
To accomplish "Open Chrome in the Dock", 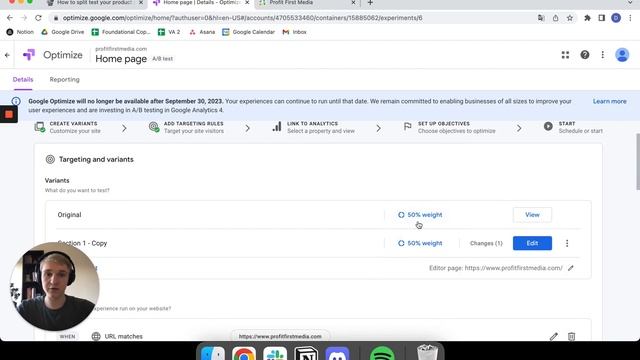I will click(244, 353).
